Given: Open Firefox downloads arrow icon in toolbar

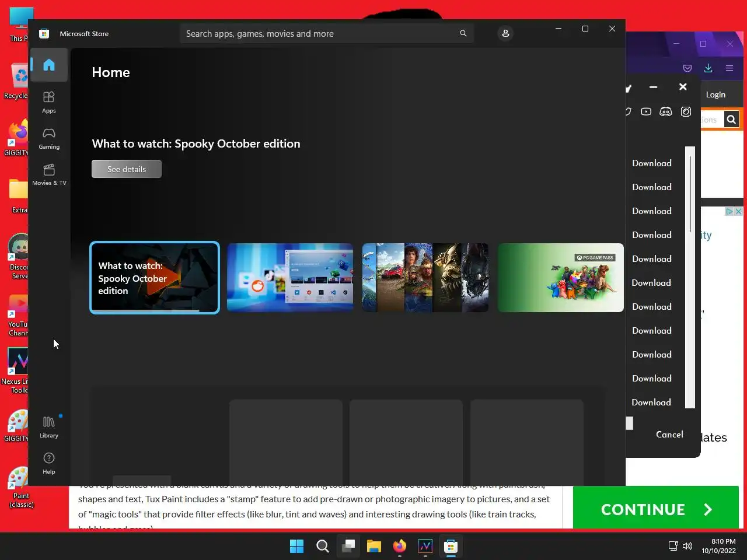Looking at the screenshot, I should coord(708,68).
